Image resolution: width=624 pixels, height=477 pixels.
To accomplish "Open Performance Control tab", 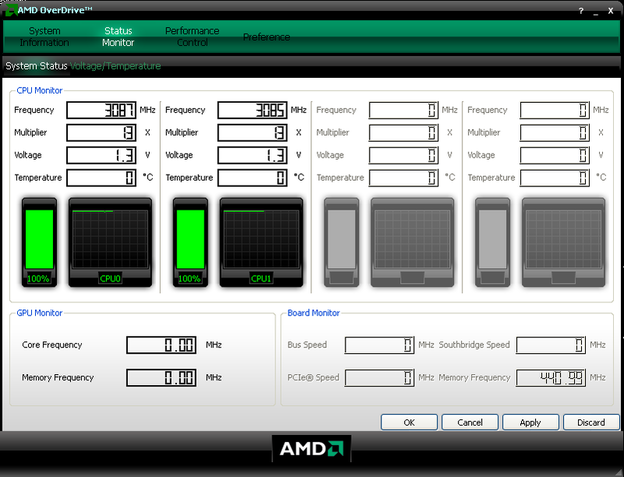I will [192, 37].
